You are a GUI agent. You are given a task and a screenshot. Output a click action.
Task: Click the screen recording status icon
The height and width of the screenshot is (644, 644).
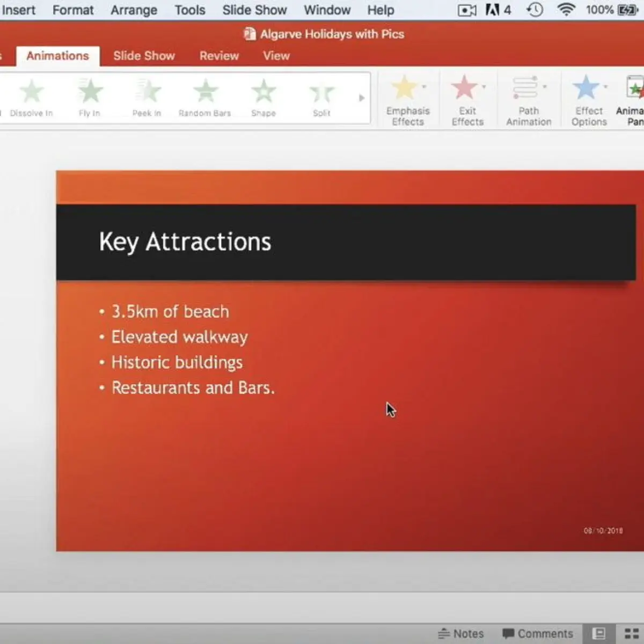(x=467, y=10)
